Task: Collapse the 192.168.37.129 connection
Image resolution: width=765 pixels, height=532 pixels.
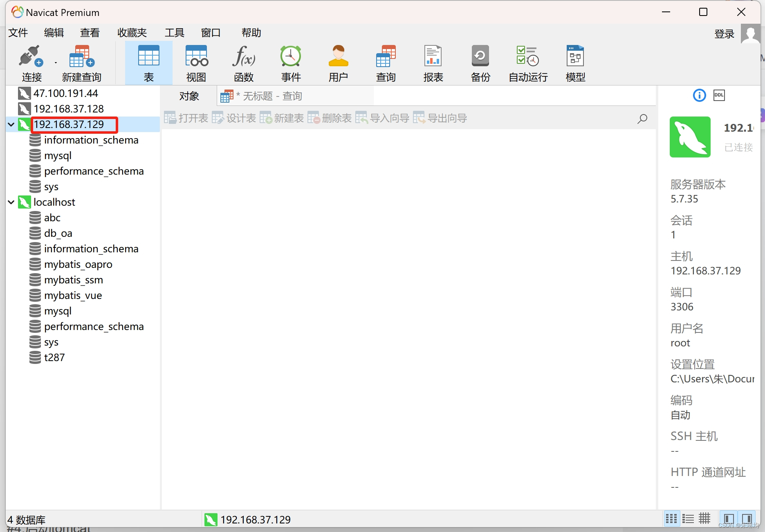Action: pos(11,125)
